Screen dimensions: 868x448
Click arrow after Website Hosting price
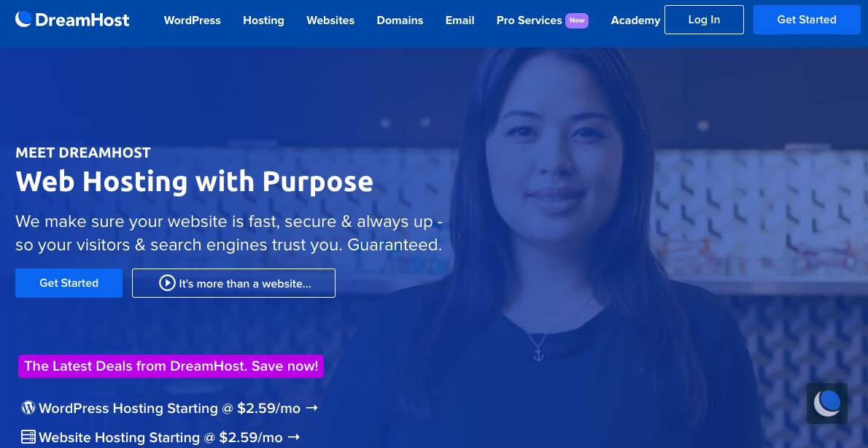[294, 437]
